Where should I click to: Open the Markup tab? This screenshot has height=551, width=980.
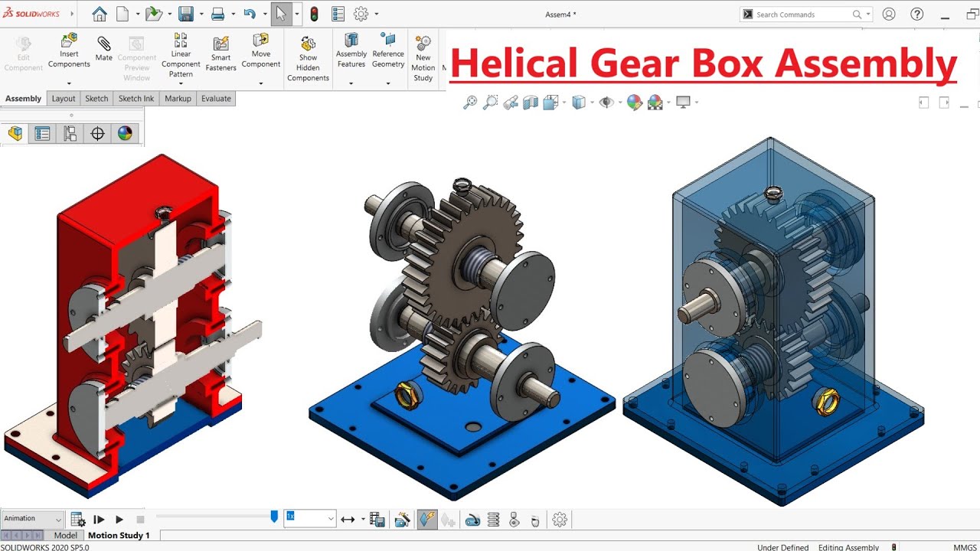tap(178, 99)
